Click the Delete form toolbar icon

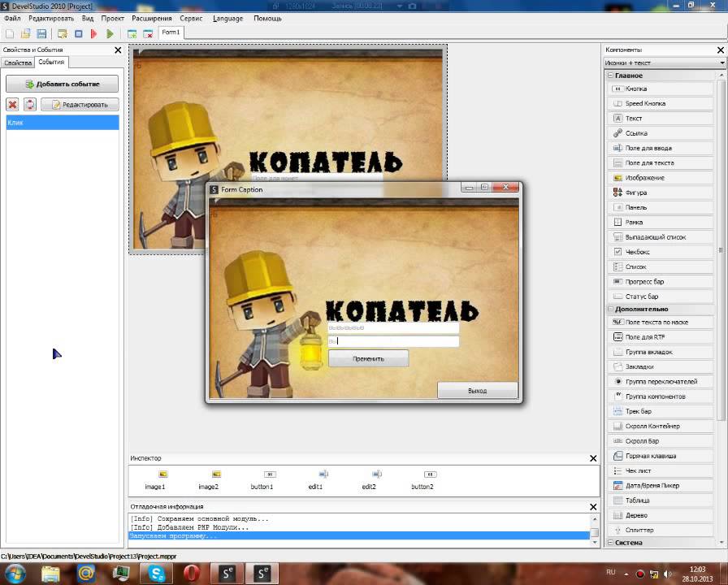point(148,33)
